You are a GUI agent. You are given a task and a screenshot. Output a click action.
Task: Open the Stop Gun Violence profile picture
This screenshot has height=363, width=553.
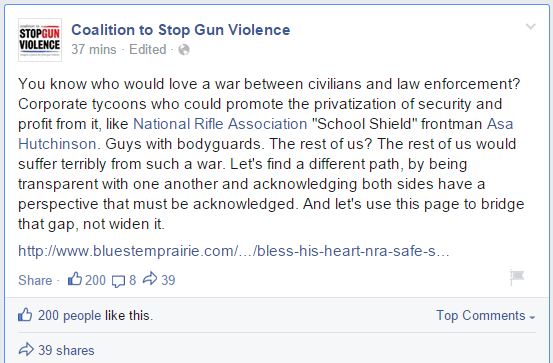click(40, 40)
